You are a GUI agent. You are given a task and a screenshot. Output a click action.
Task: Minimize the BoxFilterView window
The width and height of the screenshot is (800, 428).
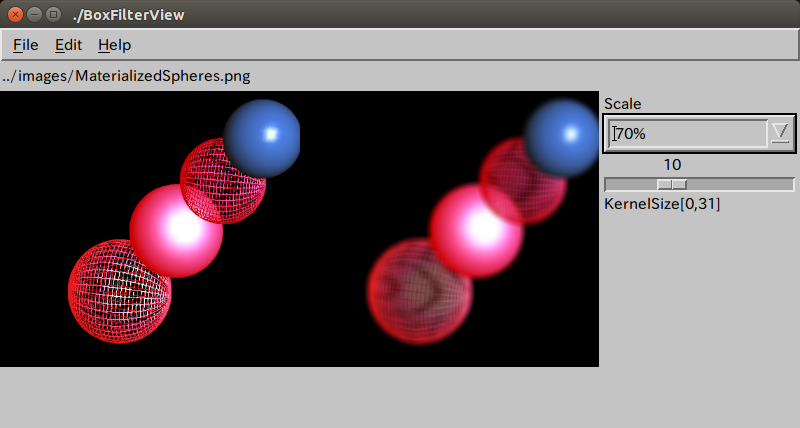[34, 14]
